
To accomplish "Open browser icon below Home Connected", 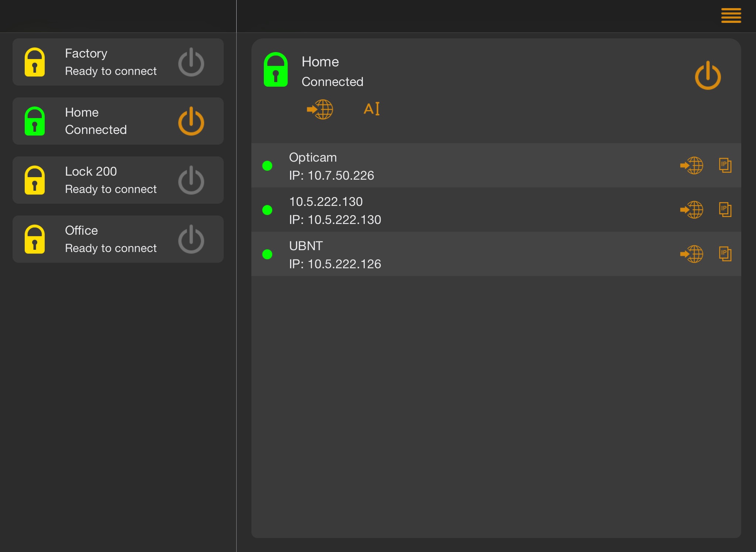I will coord(320,109).
